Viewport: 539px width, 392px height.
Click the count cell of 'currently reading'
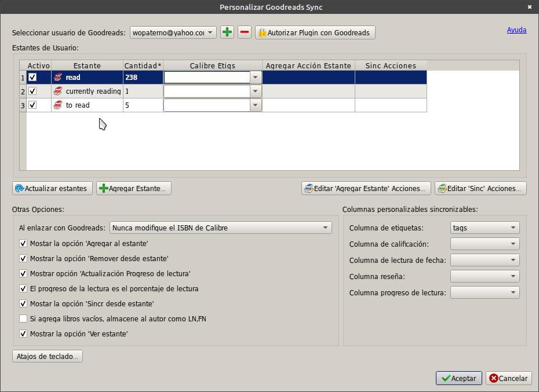pyautogui.click(x=143, y=91)
